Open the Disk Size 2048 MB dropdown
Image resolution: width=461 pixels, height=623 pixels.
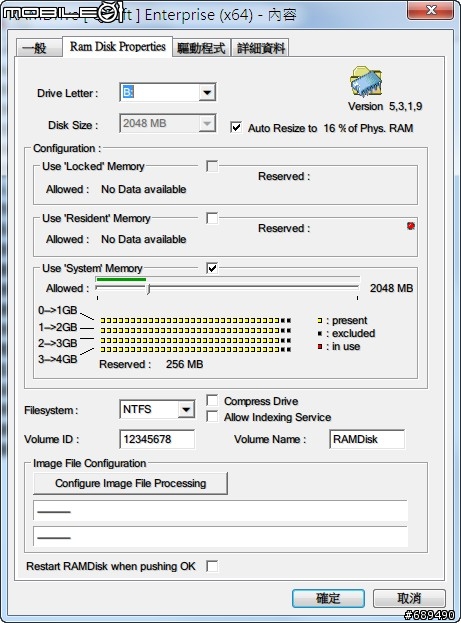[x=207, y=124]
